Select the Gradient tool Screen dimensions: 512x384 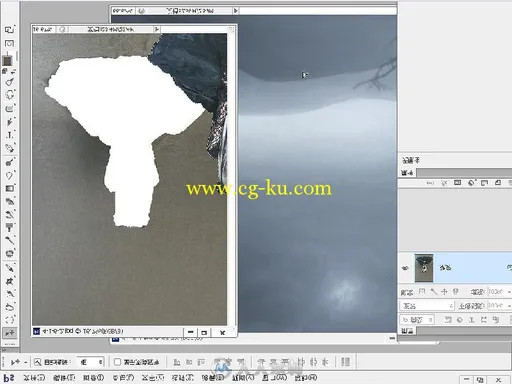click(10, 188)
